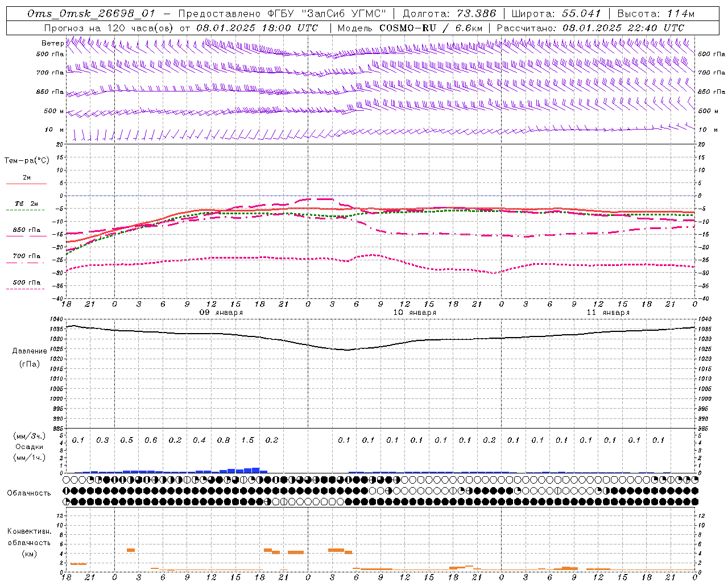Click the precipitation value '0.4'
728x582 pixels.
click(x=199, y=440)
